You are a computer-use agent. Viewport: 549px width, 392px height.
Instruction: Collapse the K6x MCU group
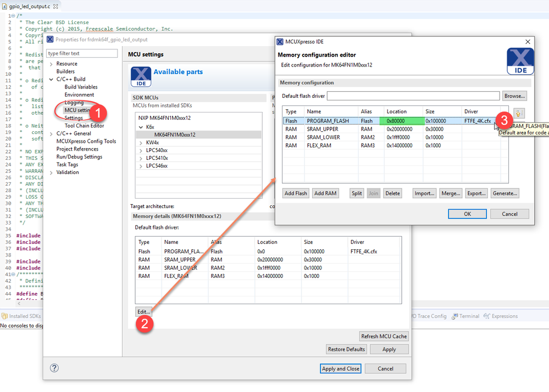pyautogui.click(x=141, y=127)
